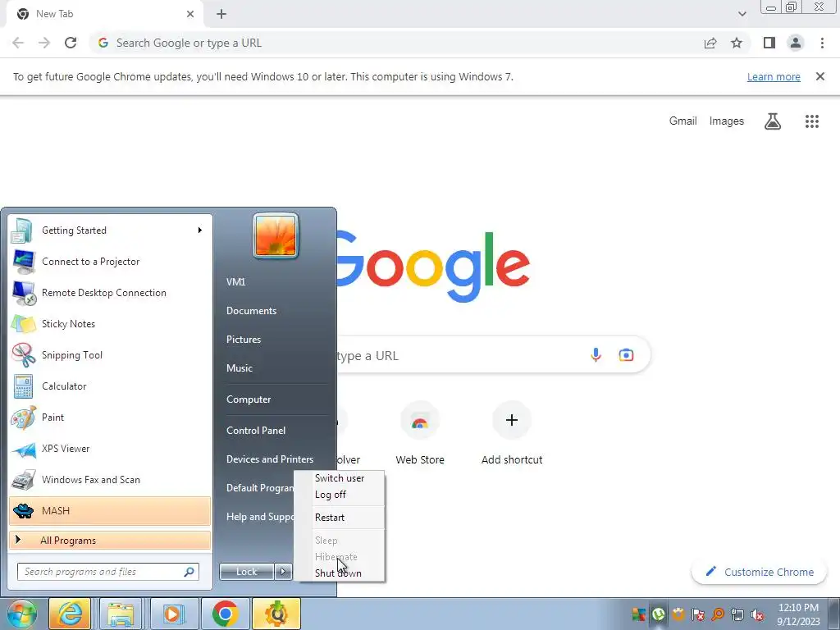
Task: Launch Windows Media Player from taskbar
Action: [172, 614]
